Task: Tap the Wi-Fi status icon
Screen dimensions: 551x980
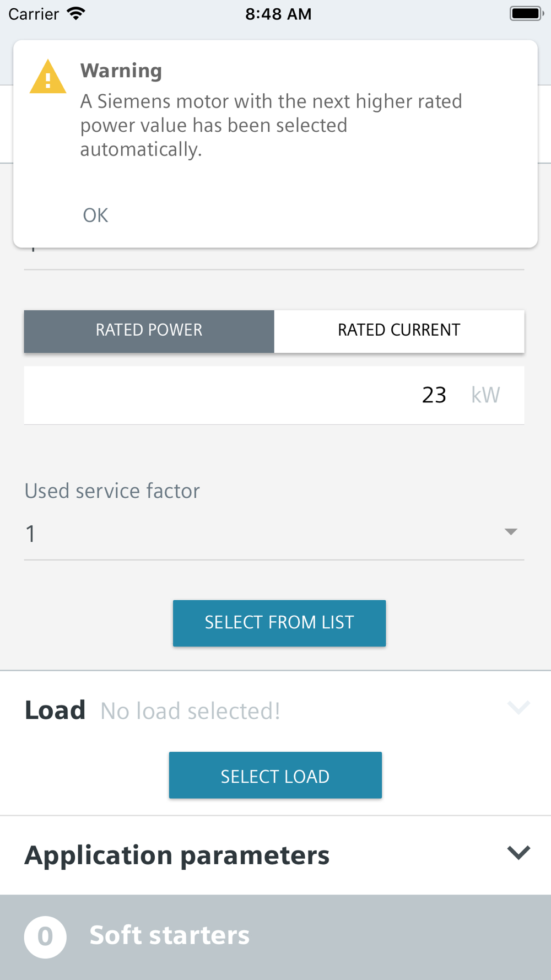Action: 76,14
